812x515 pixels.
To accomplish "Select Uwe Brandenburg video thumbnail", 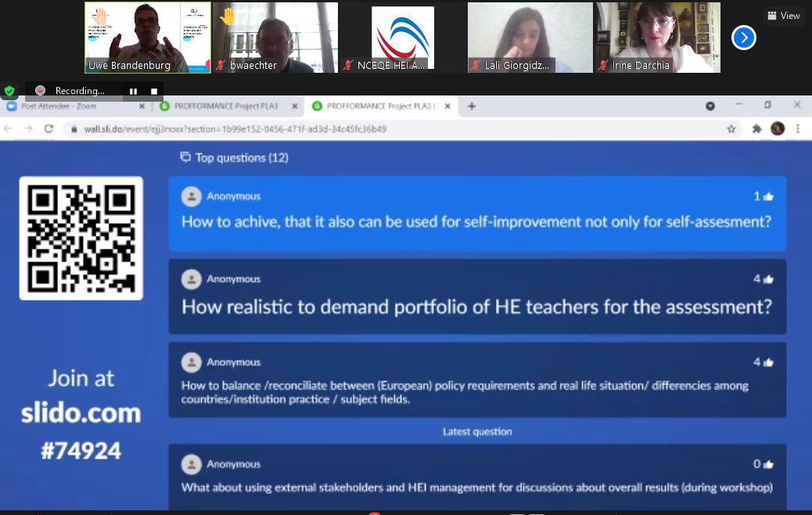I will point(148,37).
